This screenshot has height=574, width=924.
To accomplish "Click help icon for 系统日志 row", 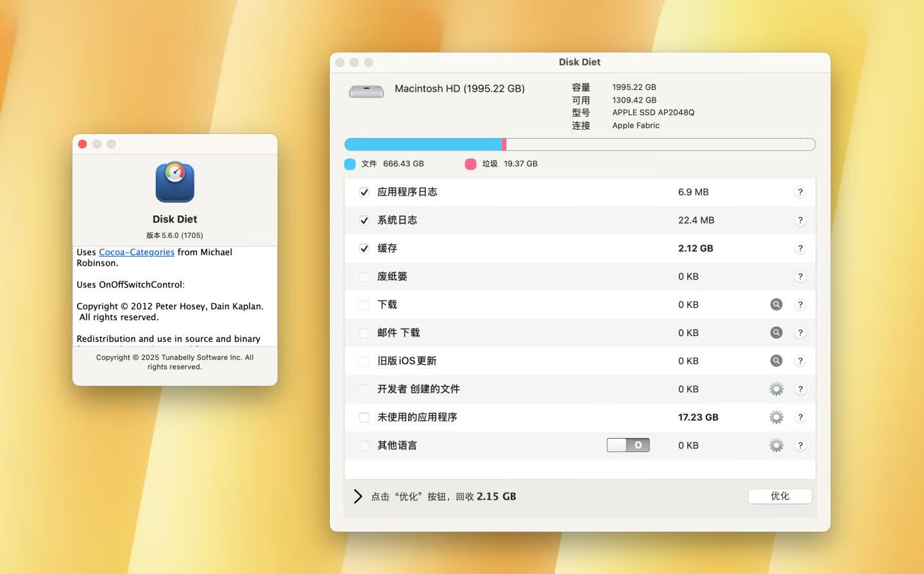I will click(800, 221).
